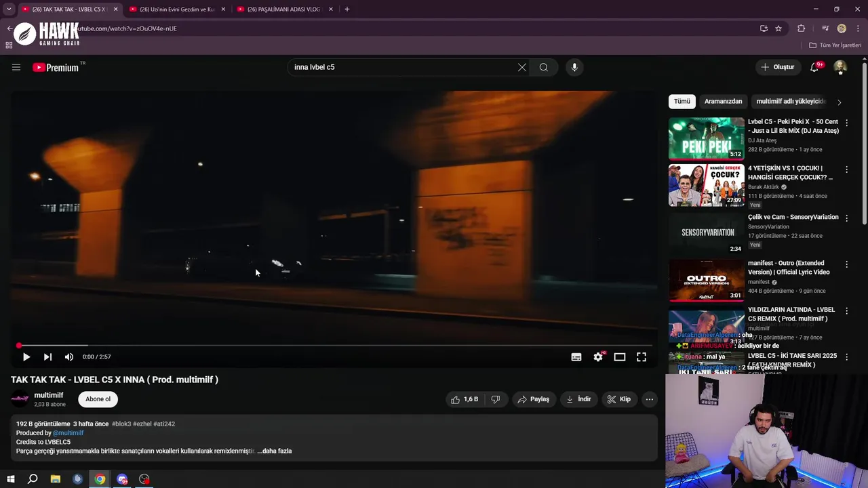
Task: Bookmark this page with the star
Action: pos(778,28)
